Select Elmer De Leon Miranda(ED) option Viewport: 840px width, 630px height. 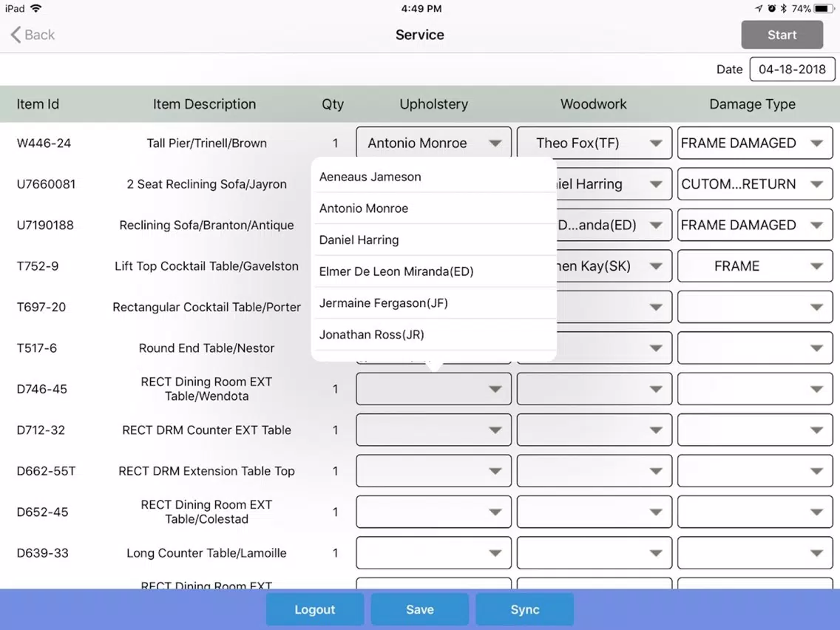(x=434, y=271)
